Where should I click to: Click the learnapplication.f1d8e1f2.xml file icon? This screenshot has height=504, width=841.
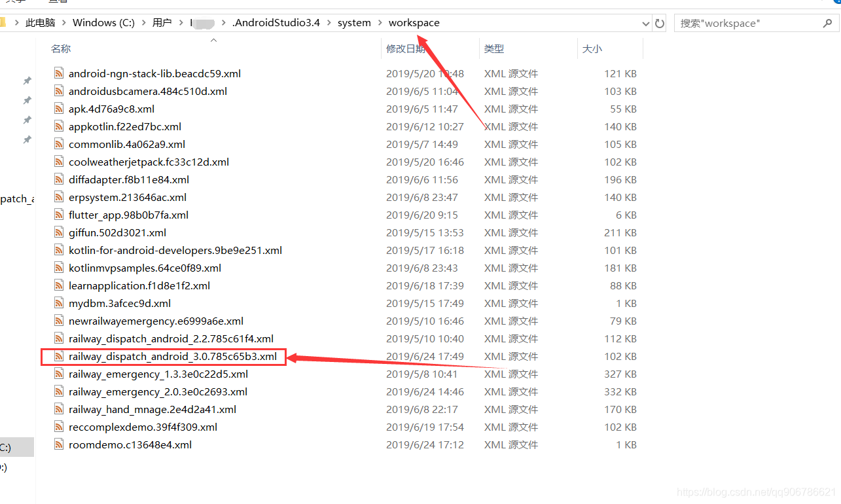coord(59,285)
